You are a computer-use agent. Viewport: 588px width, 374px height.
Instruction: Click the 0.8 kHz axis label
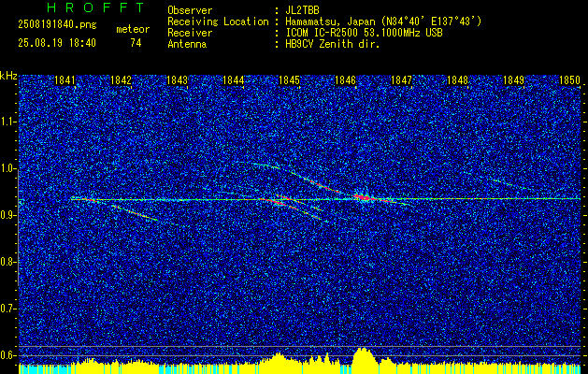[7, 262]
